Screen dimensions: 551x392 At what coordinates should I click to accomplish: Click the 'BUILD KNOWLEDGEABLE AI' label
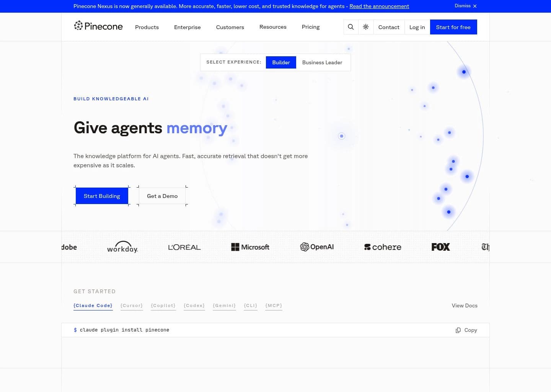pyautogui.click(x=111, y=99)
